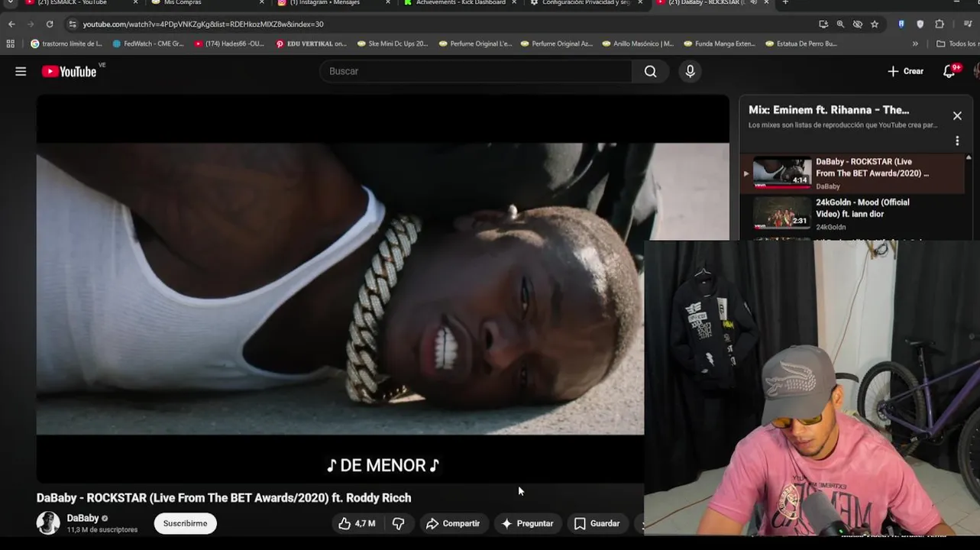Viewport: 980px width, 550px height.
Task: Share the video via Compartir
Action: click(x=453, y=523)
